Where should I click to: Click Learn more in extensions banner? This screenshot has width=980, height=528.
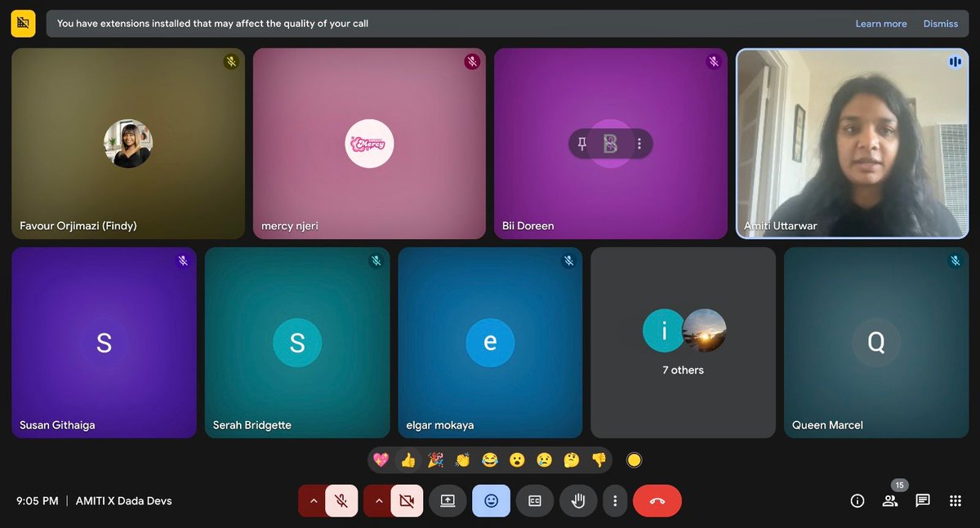881,24
